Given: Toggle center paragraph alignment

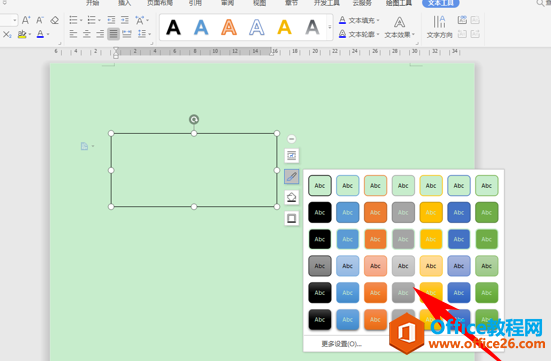Looking at the screenshot, I should [87, 34].
